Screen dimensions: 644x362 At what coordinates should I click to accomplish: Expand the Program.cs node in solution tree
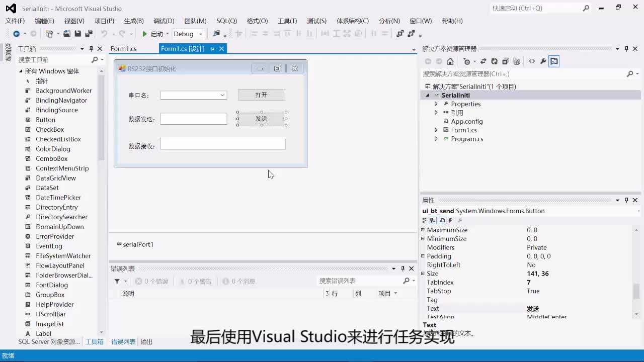(x=436, y=139)
